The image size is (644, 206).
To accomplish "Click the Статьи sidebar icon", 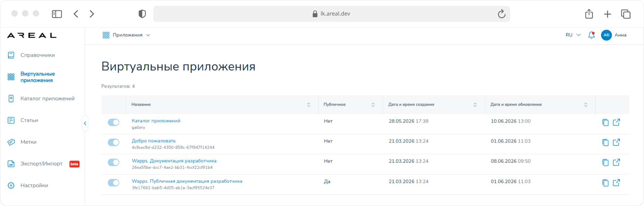I will (x=11, y=120).
